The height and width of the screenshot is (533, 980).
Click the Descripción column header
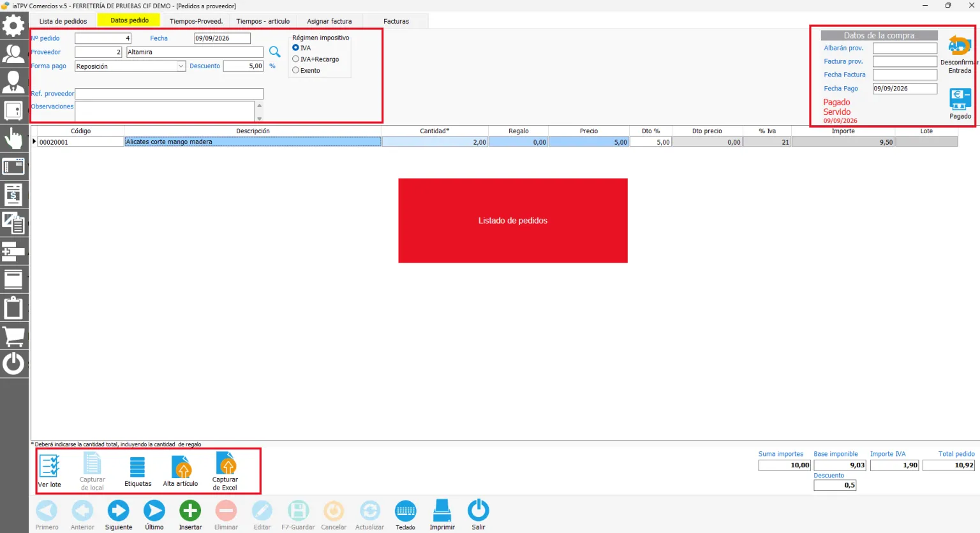click(x=253, y=131)
